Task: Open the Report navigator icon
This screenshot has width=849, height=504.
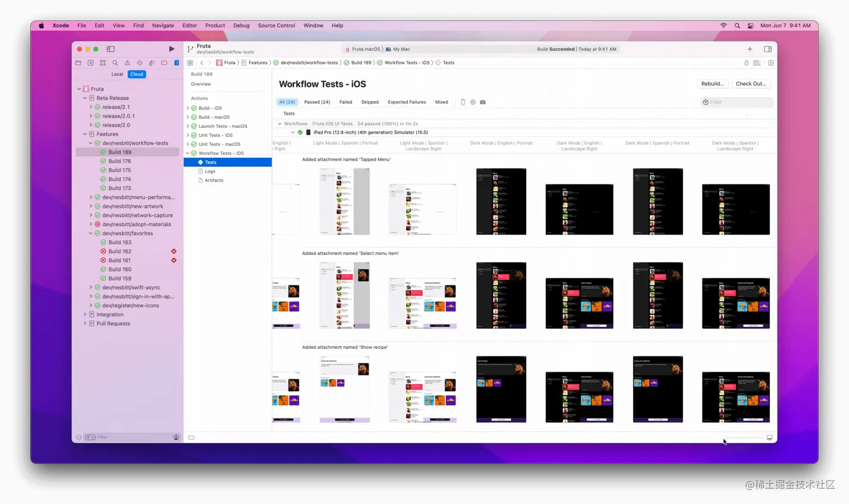Action: point(176,63)
